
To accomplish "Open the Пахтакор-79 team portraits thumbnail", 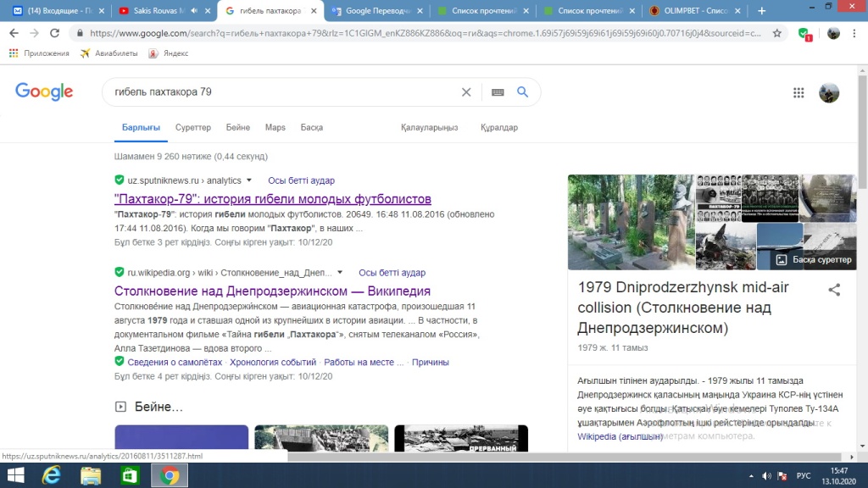I will (x=718, y=198).
